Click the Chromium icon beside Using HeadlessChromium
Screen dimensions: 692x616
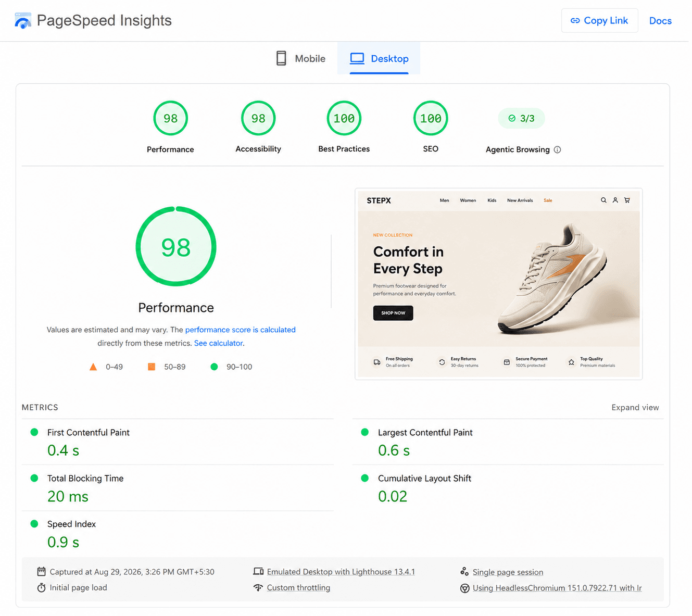point(465,588)
